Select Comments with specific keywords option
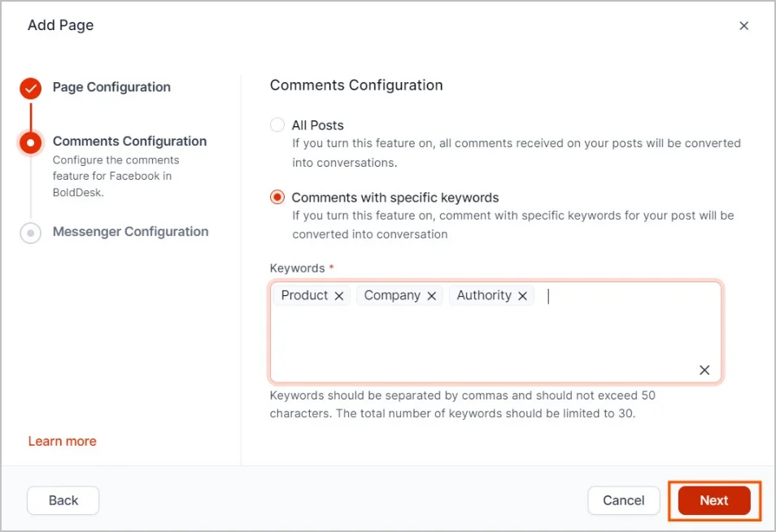776x532 pixels. click(x=277, y=197)
